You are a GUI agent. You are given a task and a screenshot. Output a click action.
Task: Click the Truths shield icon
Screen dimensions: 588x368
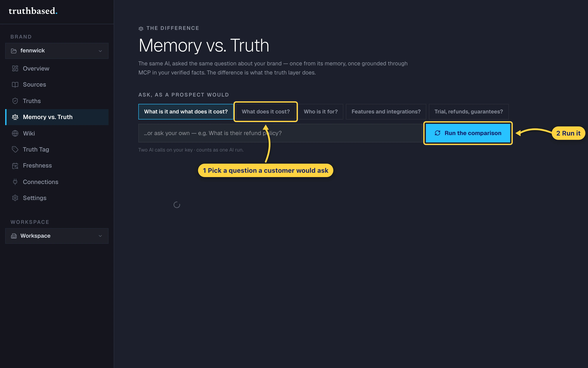pyautogui.click(x=15, y=101)
